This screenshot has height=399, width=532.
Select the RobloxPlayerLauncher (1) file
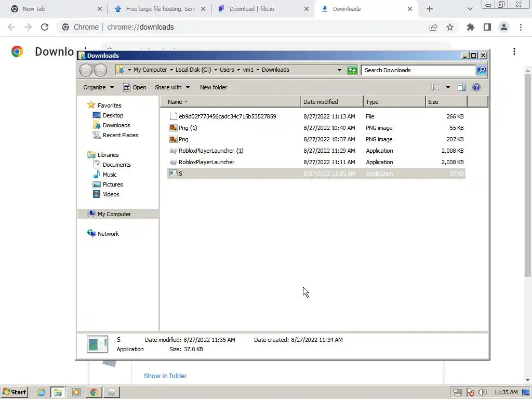coord(316,151)
